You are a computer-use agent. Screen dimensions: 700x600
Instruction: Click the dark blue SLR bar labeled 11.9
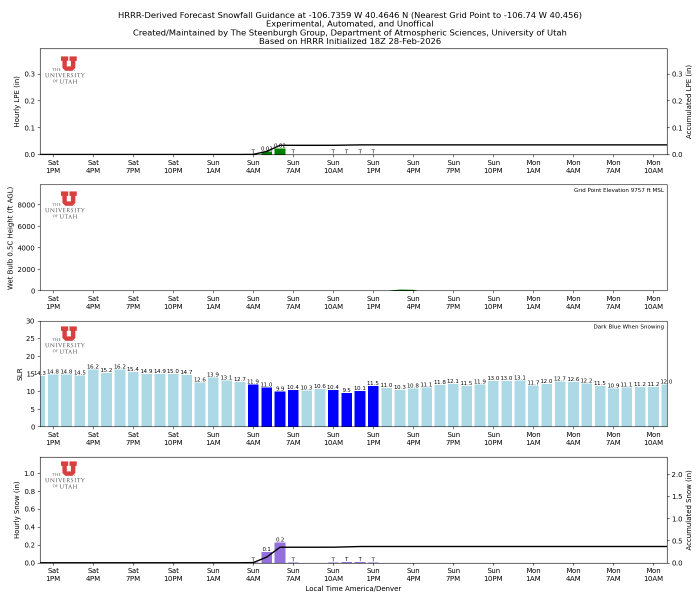pyautogui.click(x=254, y=405)
